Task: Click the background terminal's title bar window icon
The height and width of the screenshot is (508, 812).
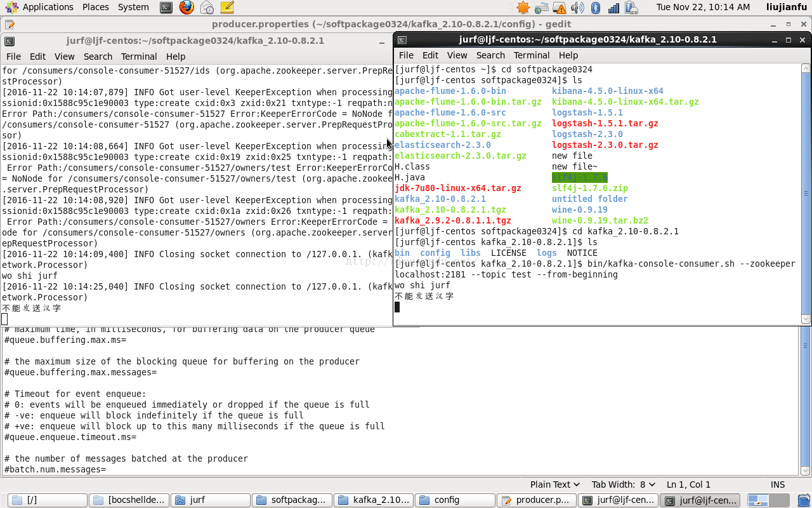Action: click(10, 41)
